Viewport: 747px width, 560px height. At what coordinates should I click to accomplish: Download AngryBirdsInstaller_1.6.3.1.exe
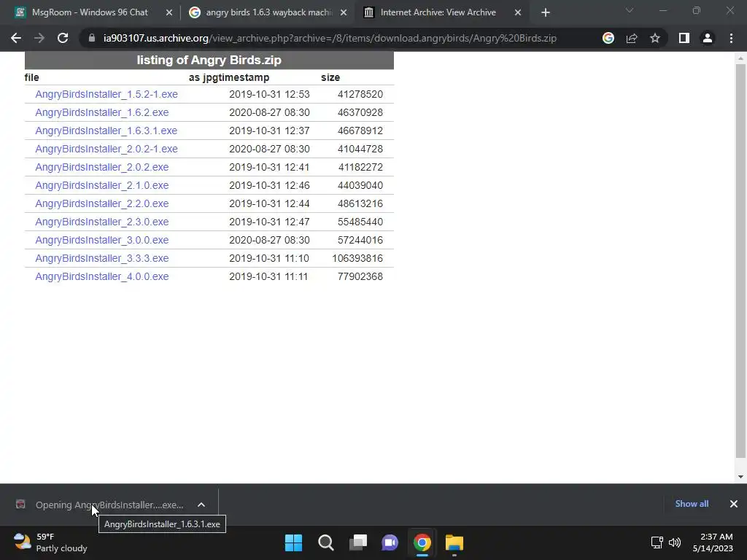tap(107, 131)
